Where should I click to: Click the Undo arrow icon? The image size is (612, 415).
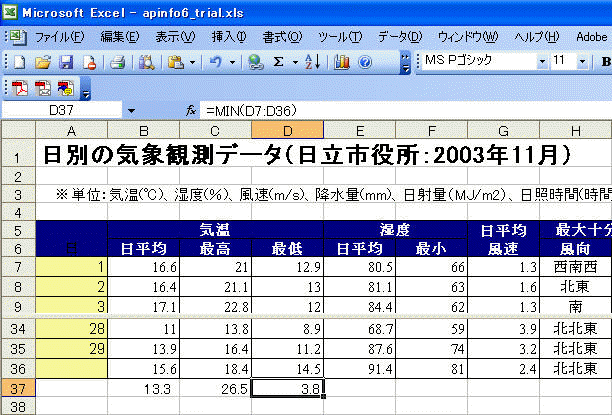[x=213, y=62]
